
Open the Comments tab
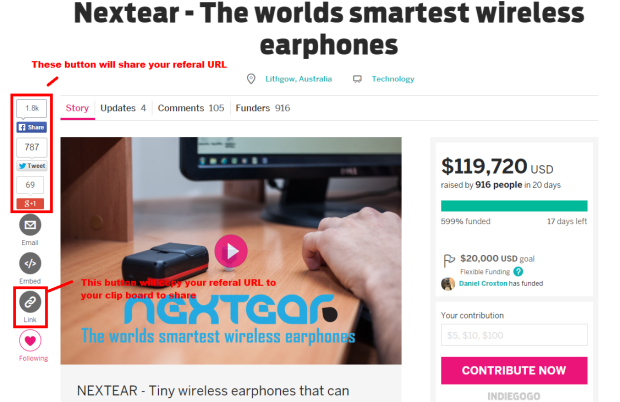(191, 108)
